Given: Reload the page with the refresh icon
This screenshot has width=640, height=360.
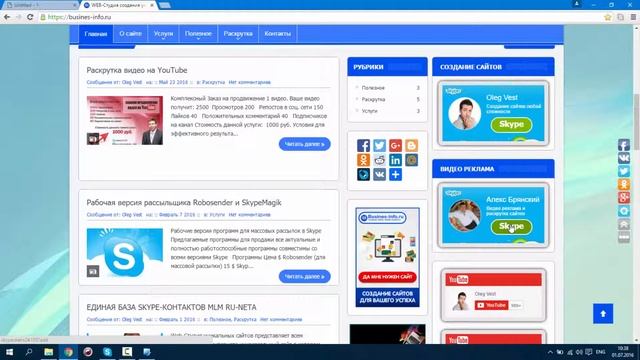Looking at the screenshot, I should click(30, 17).
